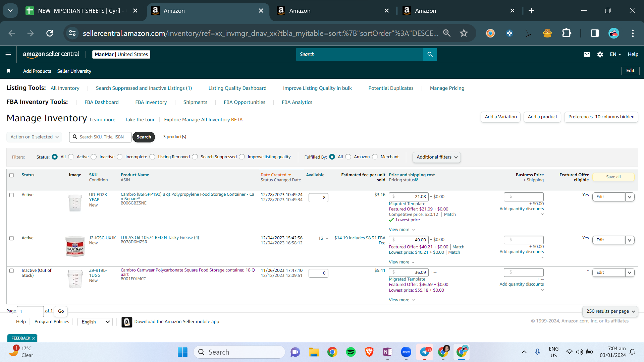
Task: Tick the checkbox for the LUCAS Oil row
Action: (x=11, y=238)
